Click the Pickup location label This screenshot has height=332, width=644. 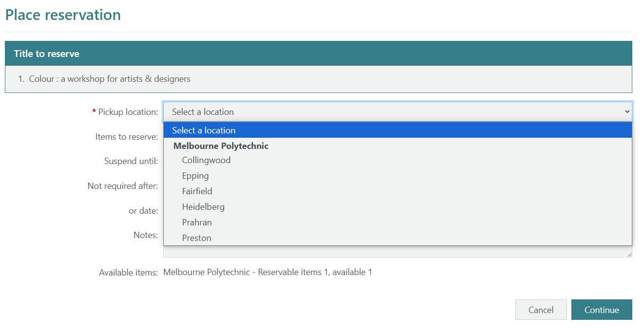click(128, 112)
